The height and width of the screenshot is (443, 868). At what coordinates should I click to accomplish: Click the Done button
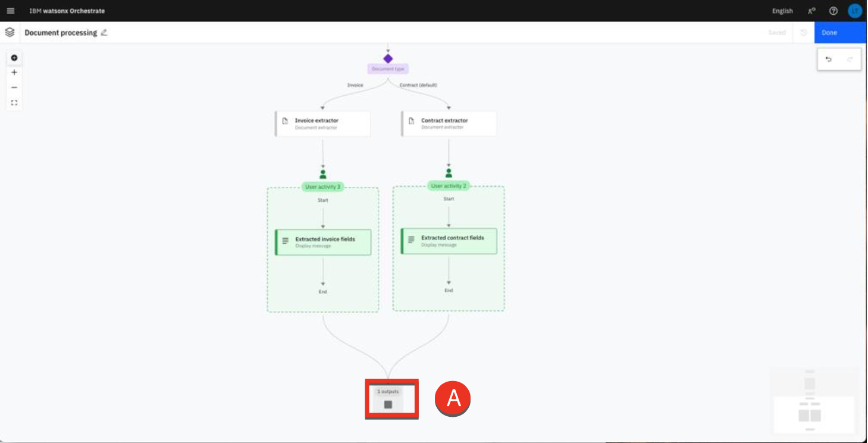click(839, 33)
